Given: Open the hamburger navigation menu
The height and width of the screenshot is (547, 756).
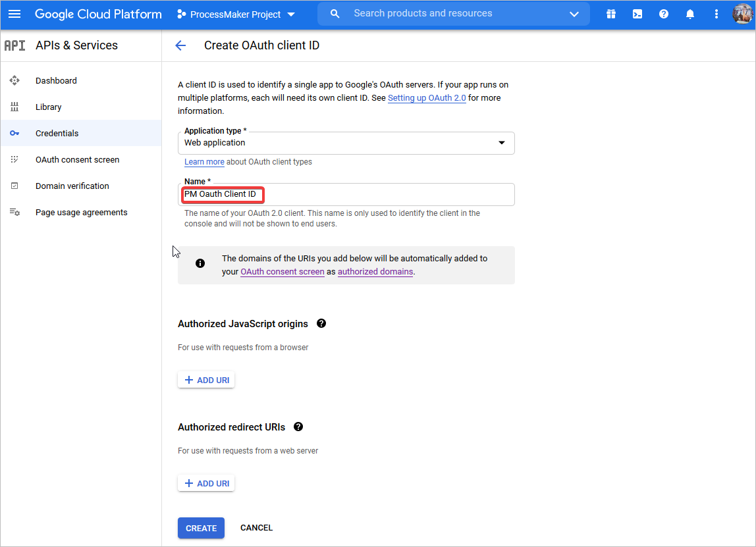Looking at the screenshot, I should 14,14.
